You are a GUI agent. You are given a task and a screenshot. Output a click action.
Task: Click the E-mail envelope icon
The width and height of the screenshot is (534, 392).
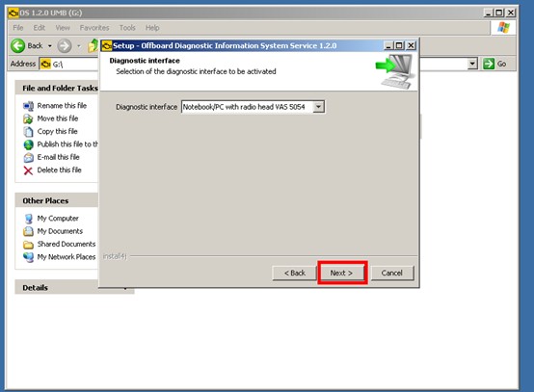point(28,158)
